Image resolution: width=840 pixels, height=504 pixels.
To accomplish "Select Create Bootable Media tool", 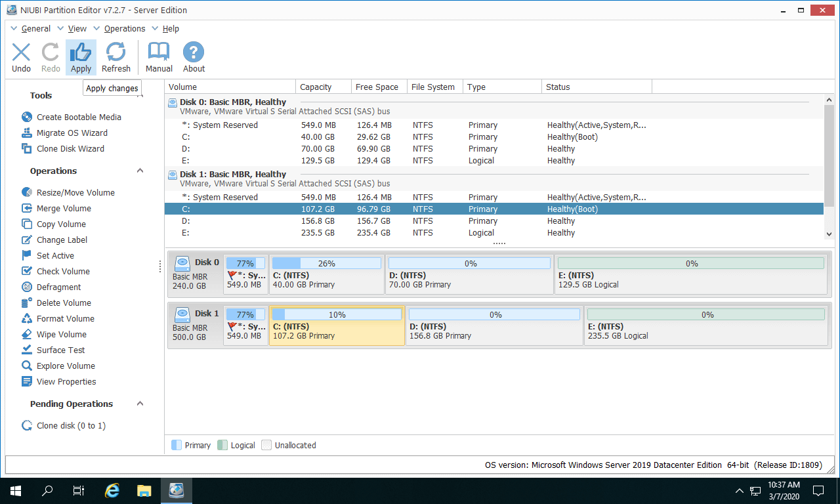I will click(x=79, y=117).
